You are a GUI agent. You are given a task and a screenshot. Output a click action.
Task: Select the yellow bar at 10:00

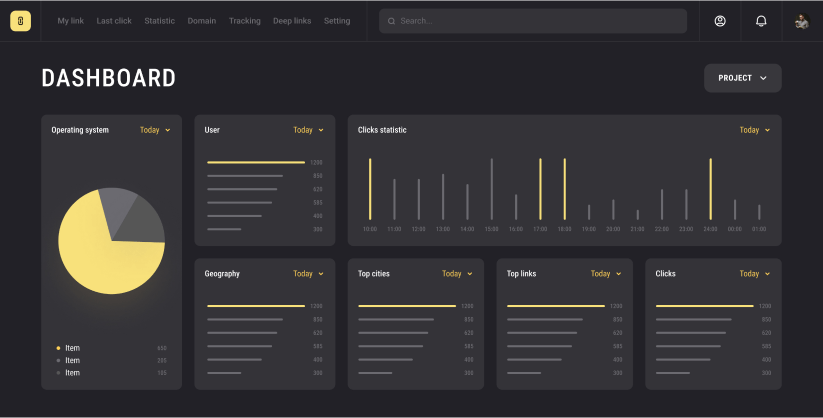coord(370,188)
